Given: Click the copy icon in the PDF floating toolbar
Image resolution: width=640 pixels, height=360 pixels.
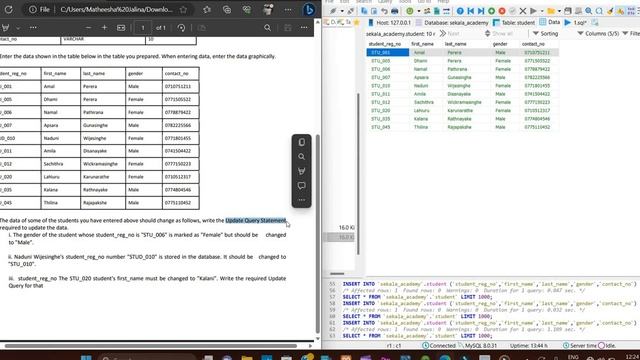Looking at the screenshot, I should click(302, 142).
